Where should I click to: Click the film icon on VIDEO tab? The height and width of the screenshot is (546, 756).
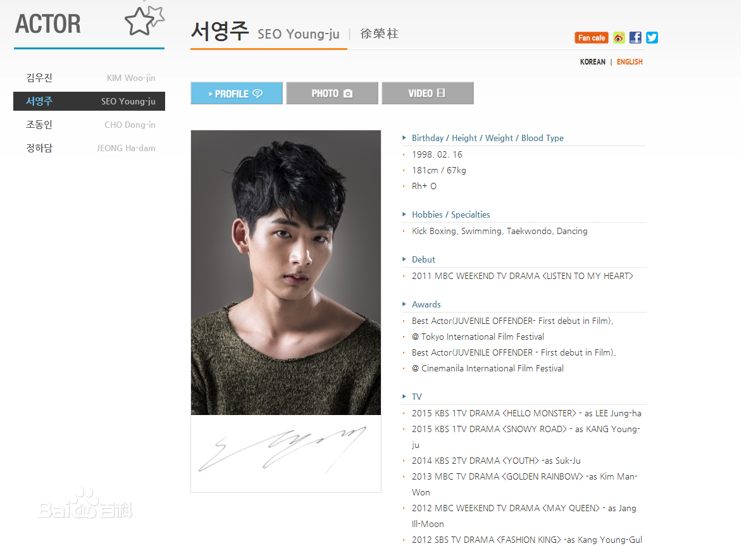click(441, 93)
